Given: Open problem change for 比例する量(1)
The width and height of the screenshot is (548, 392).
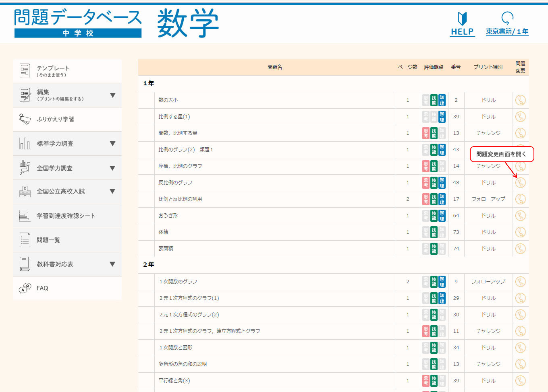Looking at the screenshot, I should coord(521,117).
